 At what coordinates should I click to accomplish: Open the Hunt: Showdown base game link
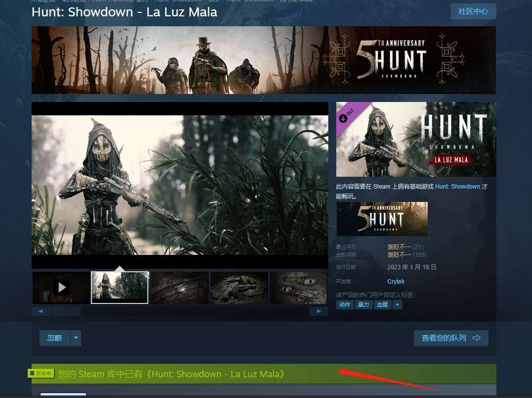(x=457, y=187)
